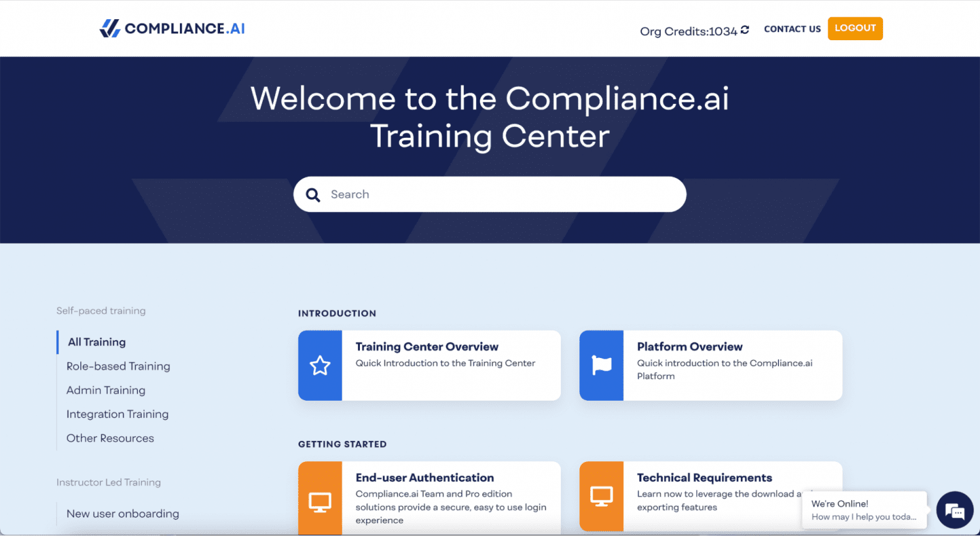Open New user onboarding under Instructor Led Training
This screenshot has width=980, height=536.
pos(122,514)
